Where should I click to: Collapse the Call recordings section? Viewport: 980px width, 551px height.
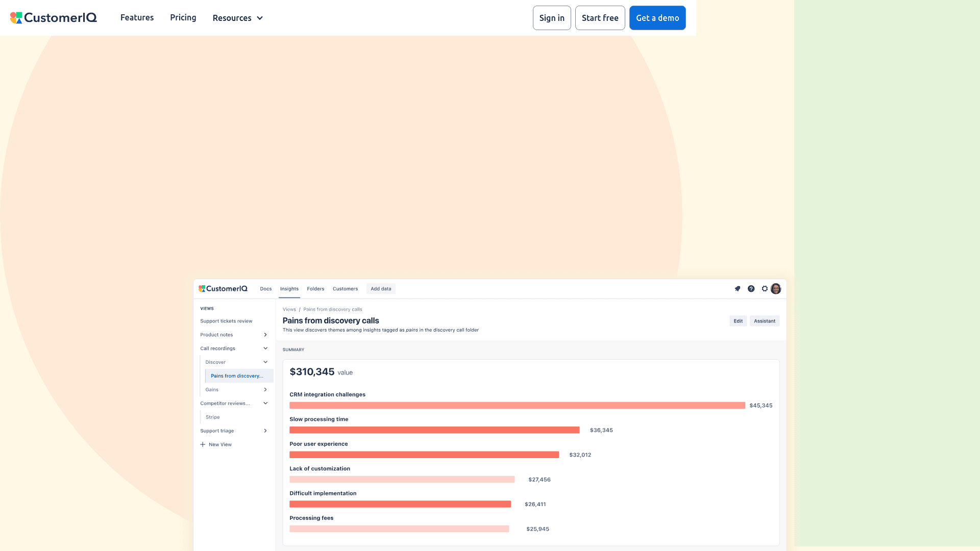tap(265, 348)
